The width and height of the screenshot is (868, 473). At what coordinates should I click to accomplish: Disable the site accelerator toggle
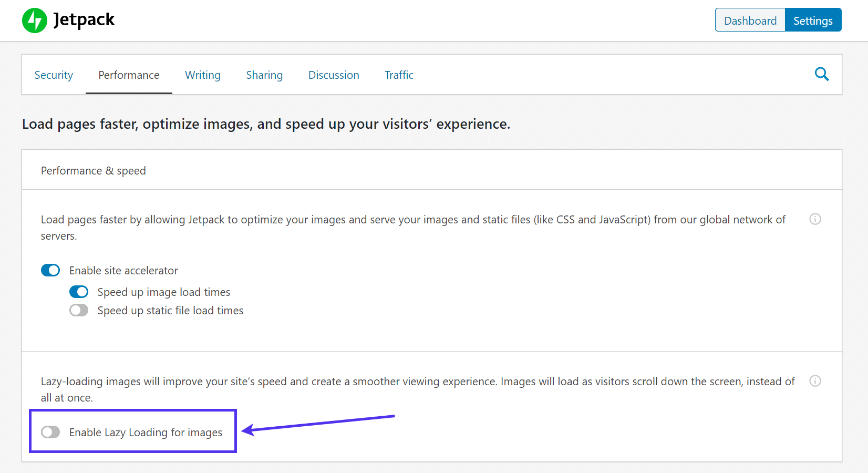50,270
